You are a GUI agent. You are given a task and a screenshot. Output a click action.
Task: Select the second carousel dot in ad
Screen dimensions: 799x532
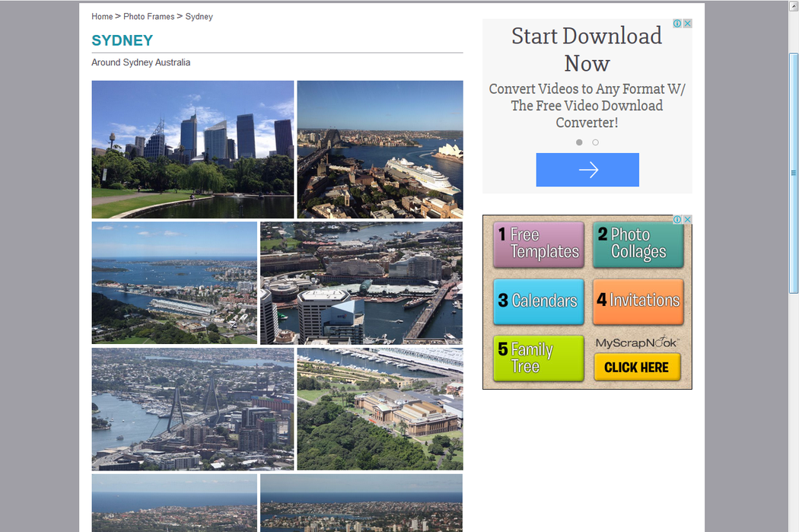coord(595,142)
